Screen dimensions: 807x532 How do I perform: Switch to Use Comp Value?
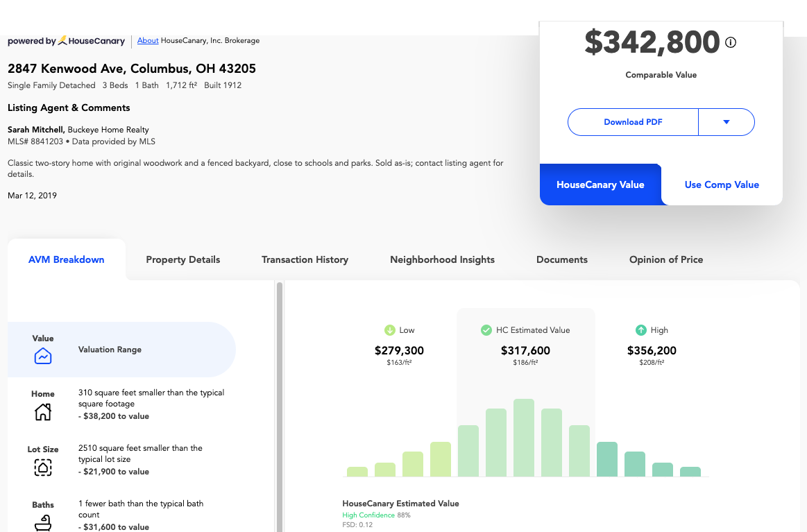722,185
